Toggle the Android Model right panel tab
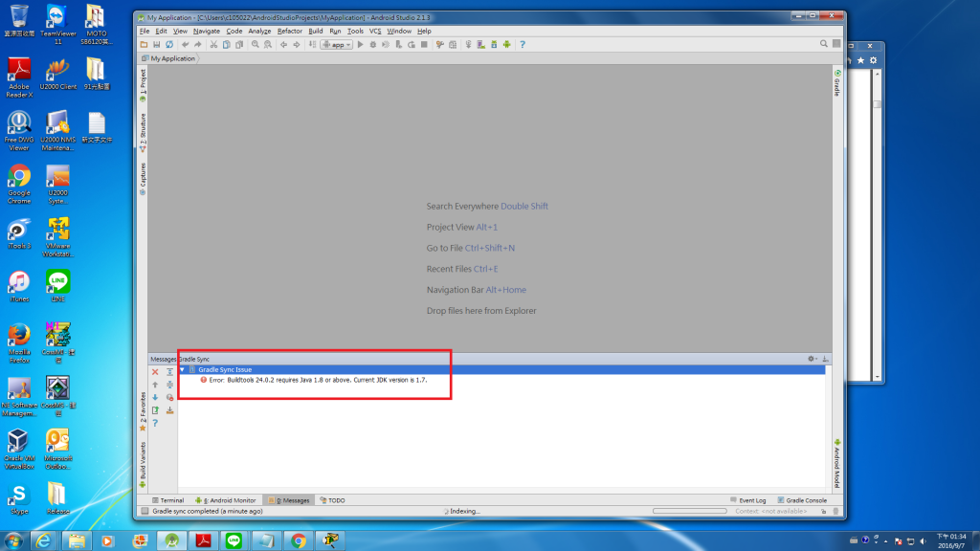Viewport: 980px width, 551px height. pyautogui.click(x=837, y=464)
